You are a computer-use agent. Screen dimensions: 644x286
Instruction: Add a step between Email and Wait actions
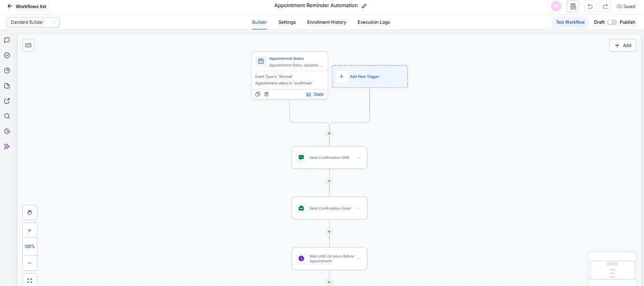click(329, 232)
